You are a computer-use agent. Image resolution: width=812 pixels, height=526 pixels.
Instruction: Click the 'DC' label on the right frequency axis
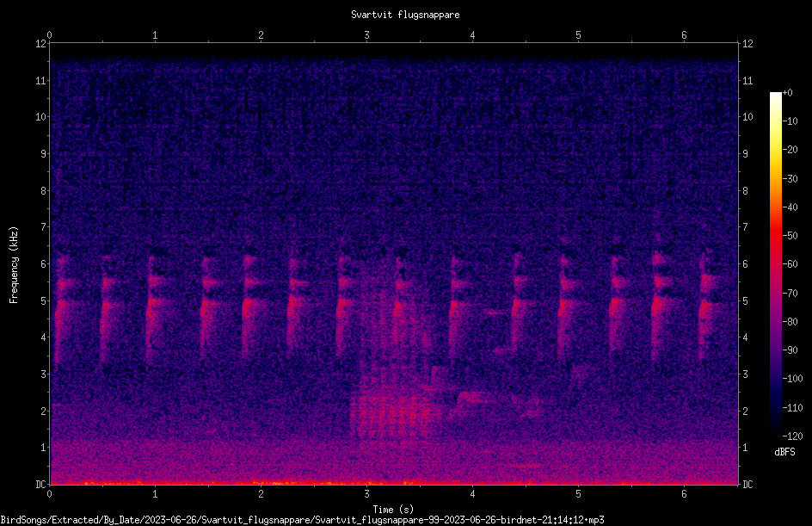click(x=747, y=485)
